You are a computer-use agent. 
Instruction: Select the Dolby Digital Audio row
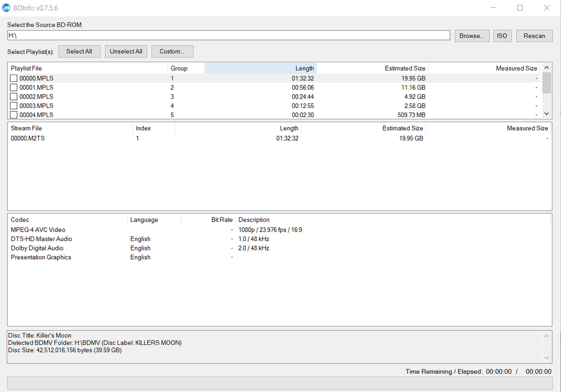coord(279,248)
